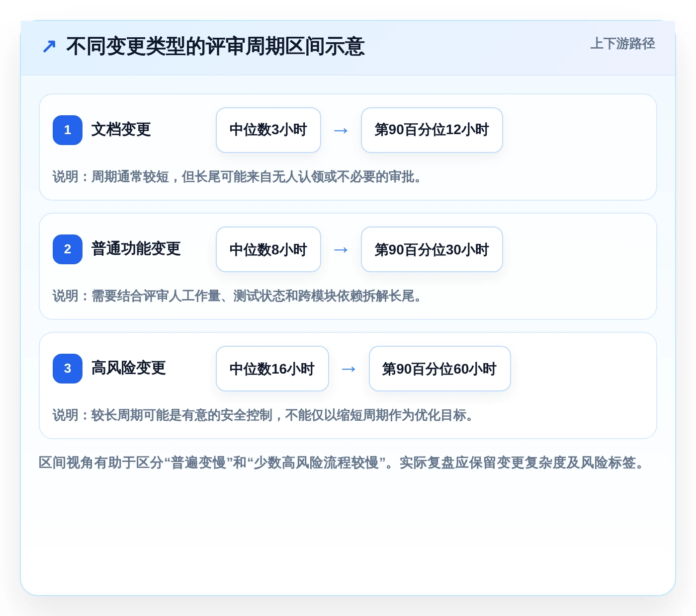Image resolution: width=696 pixels, height=616 pixels.
Task: Click the 文档变更 row title
Action: click(121, 130)
